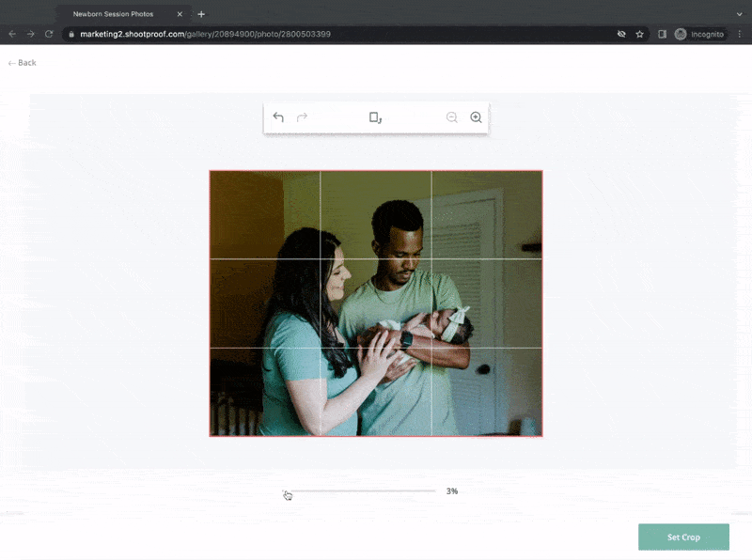Image resolution: width=752 pixels, height=560 pixels.
Task: Select the Newborn Session Photos tab
Action: pyautogui.click(x=113, y=14)
